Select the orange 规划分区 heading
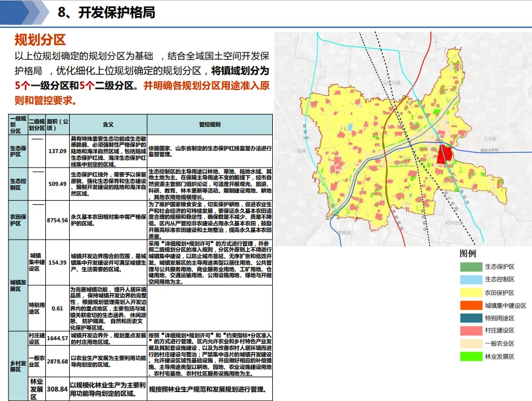Screen dimensions: 532x401 tap(39, 41)
